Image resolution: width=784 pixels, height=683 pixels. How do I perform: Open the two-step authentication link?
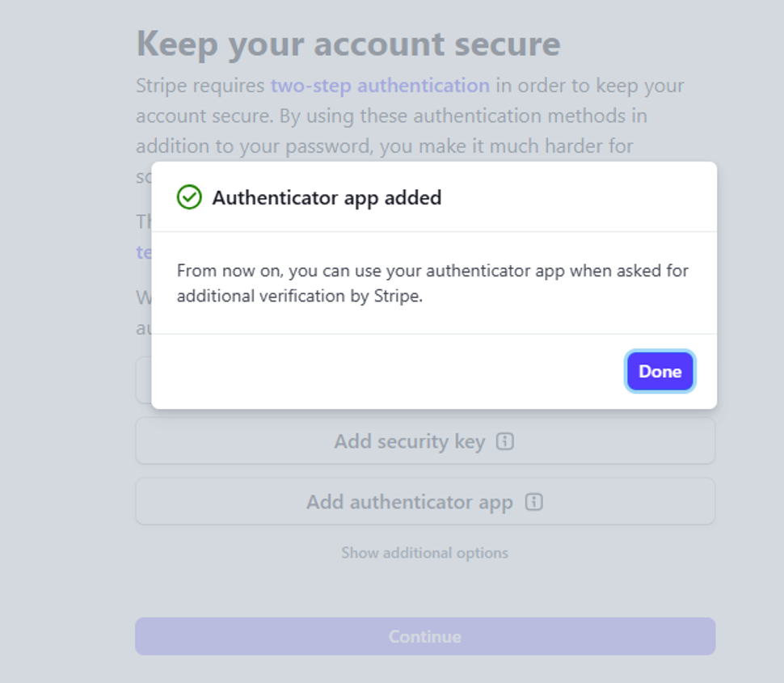380,86
